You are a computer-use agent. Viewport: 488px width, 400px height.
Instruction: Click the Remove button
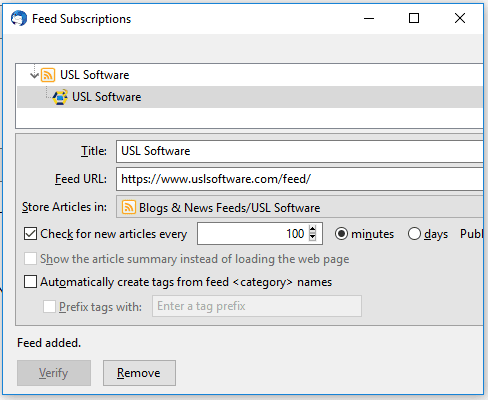[x=139, y=373]
